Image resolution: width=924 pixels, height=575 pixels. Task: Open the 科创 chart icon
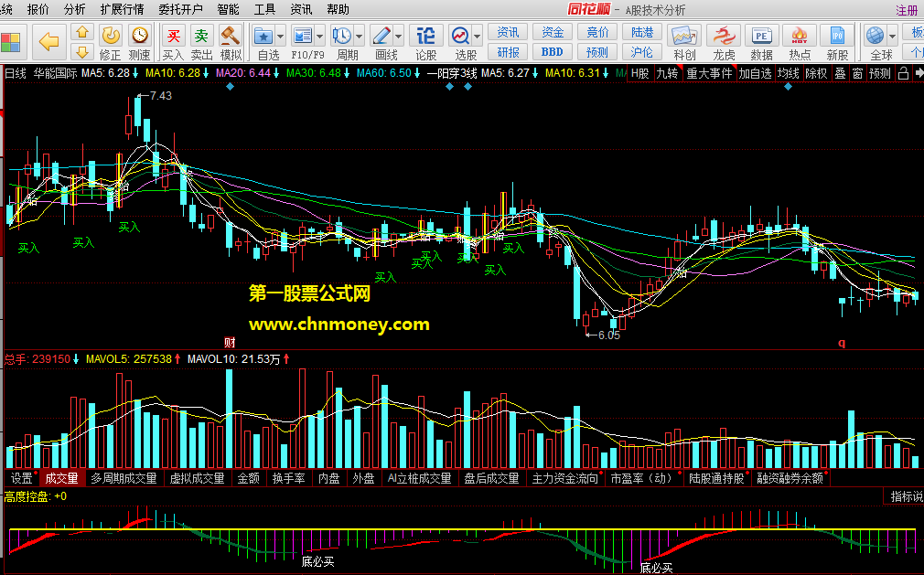point(684,36)
